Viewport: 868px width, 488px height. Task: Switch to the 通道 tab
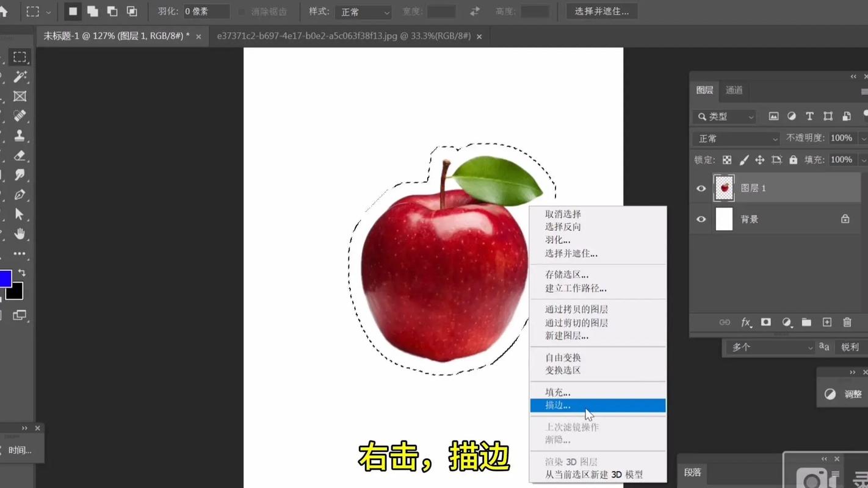[x=734, y=90]
